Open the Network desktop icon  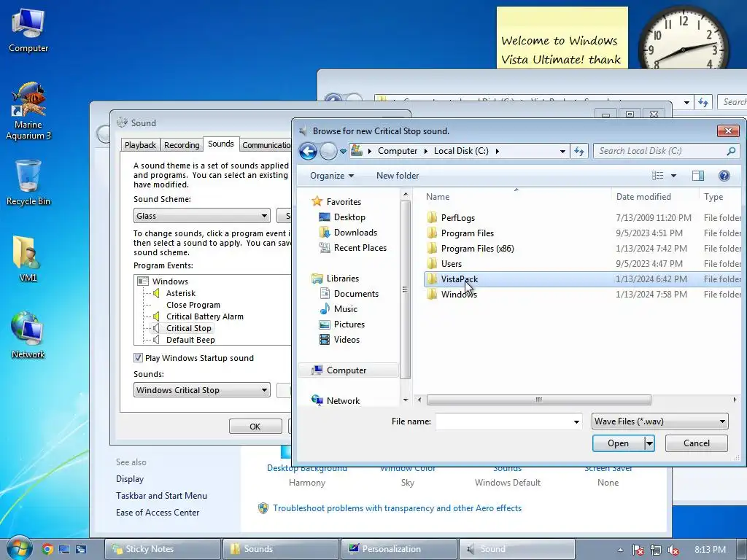tap(28, 335)
